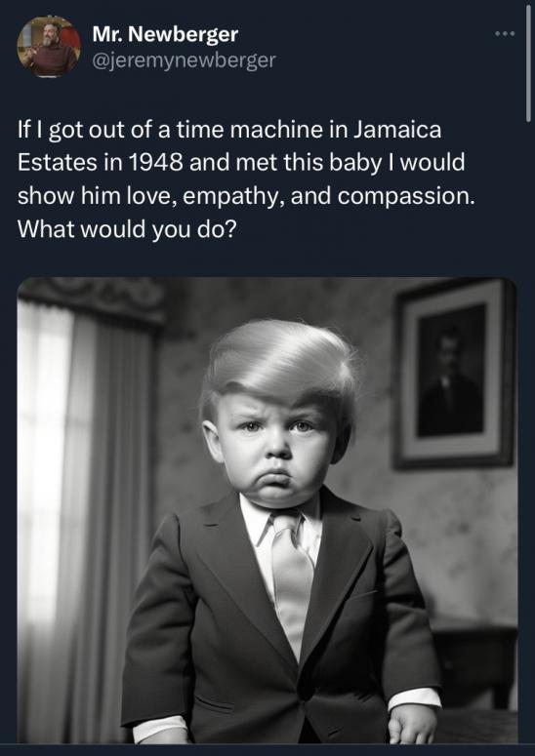Click the baby's hand at photo bottom

click(x=412, y=723)
